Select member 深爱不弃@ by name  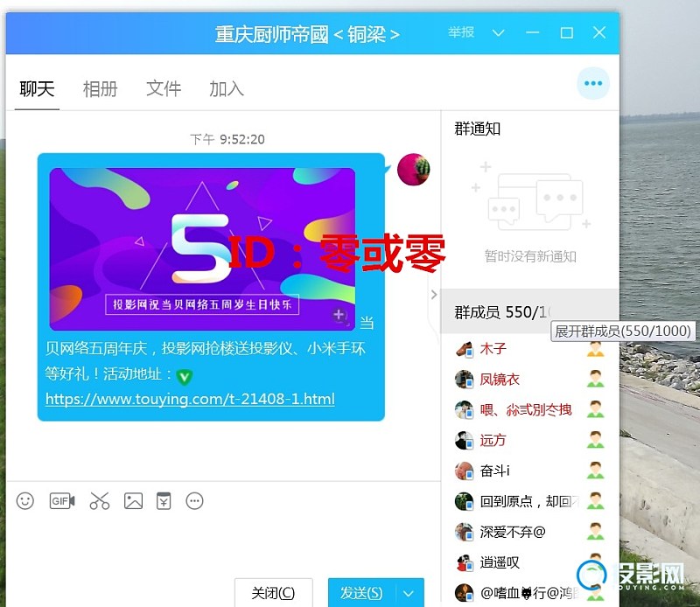pyautogui.click(x=513, y=532)
